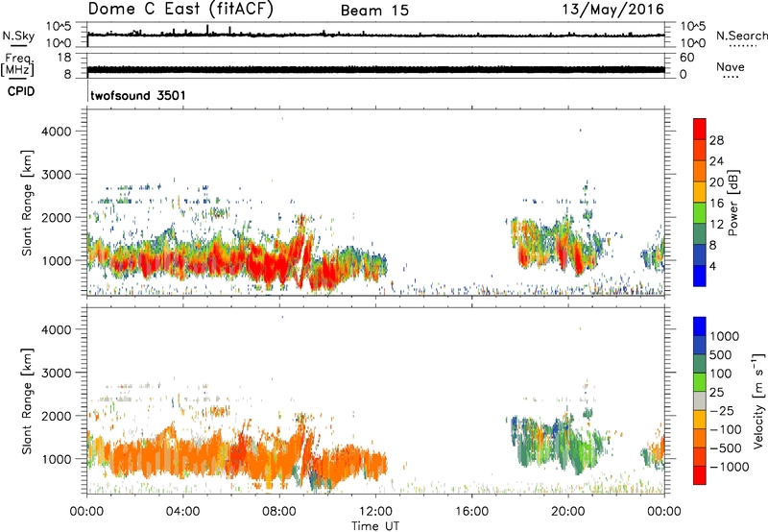Image resolution: width=768 pixels, height=532 pixels.
Task: Click the "08:00" time tick label
Action: [x=279, y=512]
